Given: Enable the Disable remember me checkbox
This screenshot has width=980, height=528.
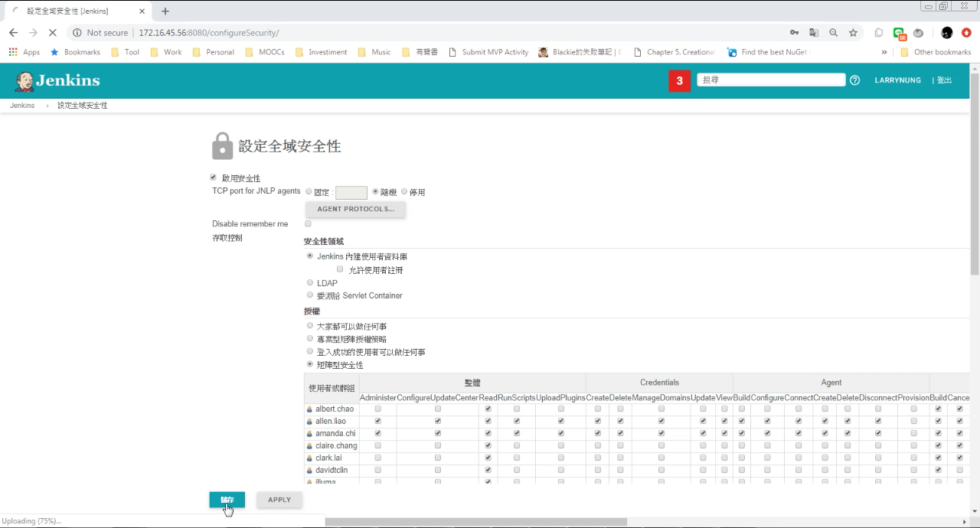Looking at the screenshot, I should [x=309, y=223].
